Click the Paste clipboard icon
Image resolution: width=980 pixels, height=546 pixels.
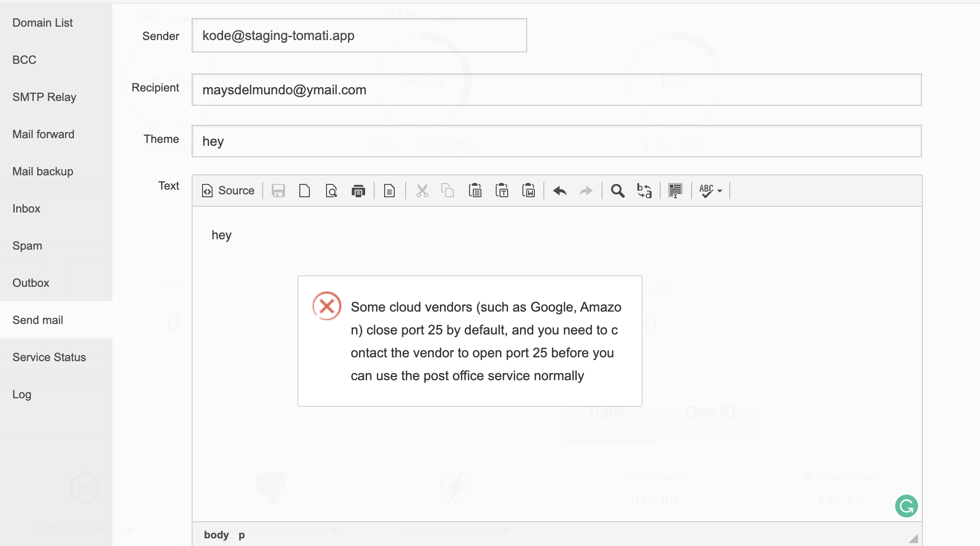click(475, 191)
